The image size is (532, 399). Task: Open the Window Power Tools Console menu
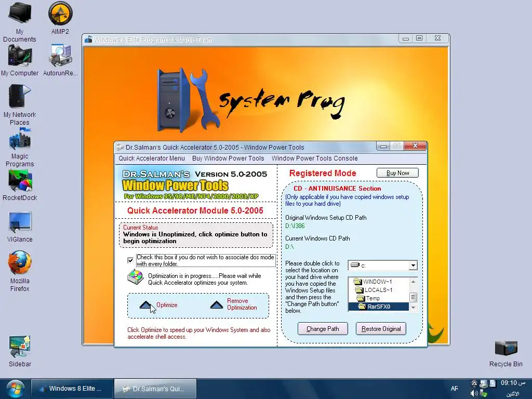click(314, 158)
